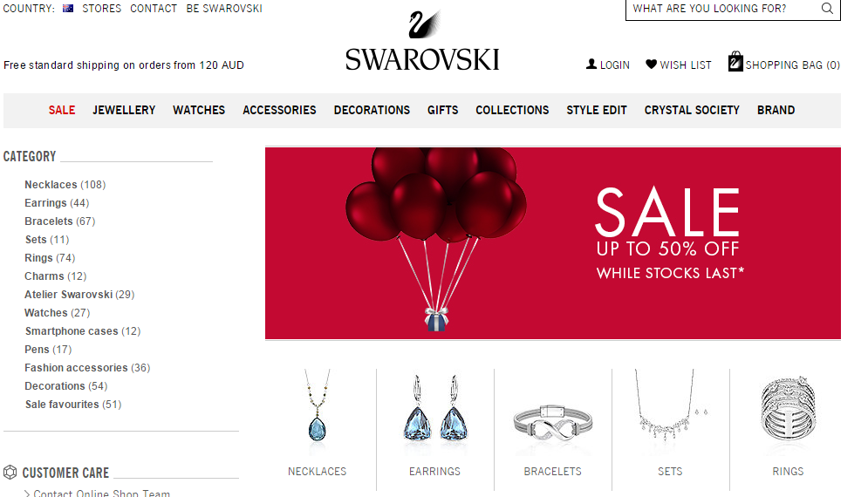The width and height of the screenshot is (868, 497).
Task: Click the Customer Care hexagon icon
Action: 10,472
